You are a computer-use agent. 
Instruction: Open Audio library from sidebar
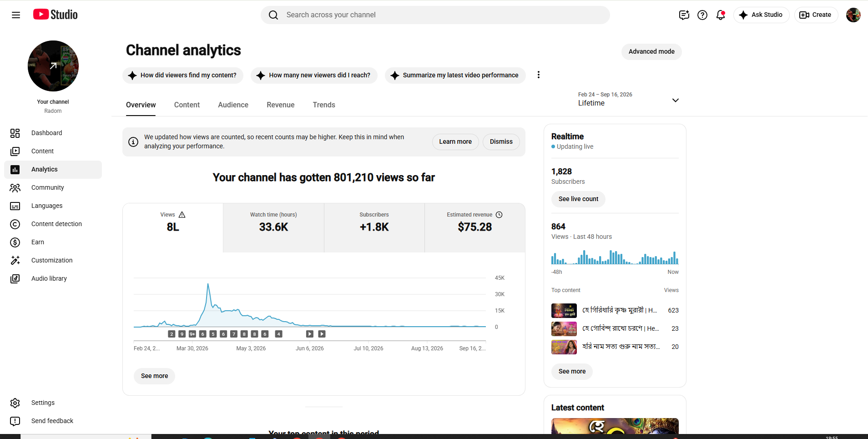[x=53, y=278]
